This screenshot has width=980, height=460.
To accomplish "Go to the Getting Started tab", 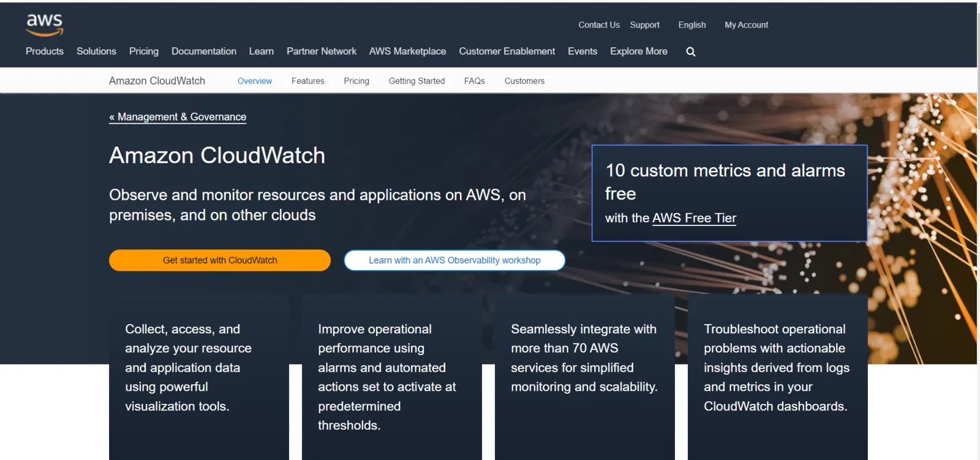I will tap(417, 81).
